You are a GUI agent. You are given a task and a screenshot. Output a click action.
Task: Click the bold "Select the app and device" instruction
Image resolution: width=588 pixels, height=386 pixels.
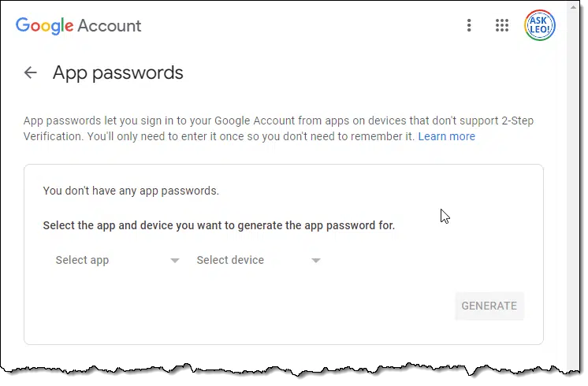click(218, 225)
